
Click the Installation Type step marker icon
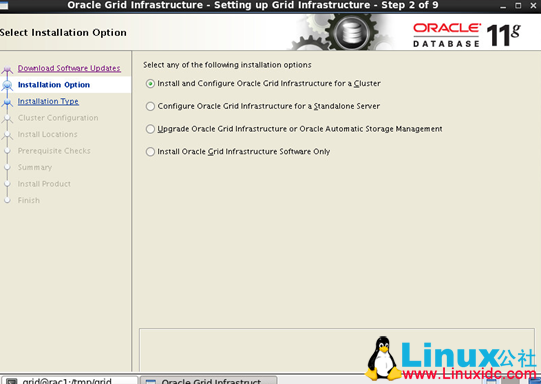click(7, 102)
